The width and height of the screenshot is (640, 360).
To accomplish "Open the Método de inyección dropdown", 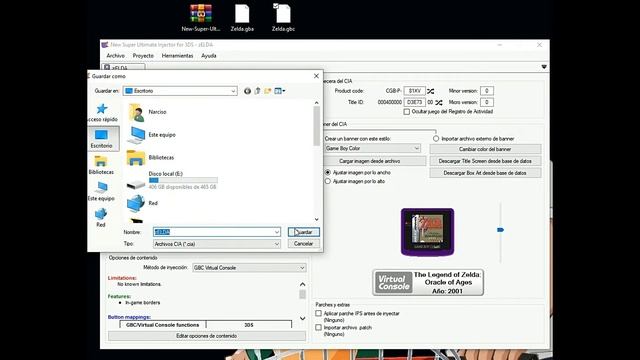I will click(249, 268).
